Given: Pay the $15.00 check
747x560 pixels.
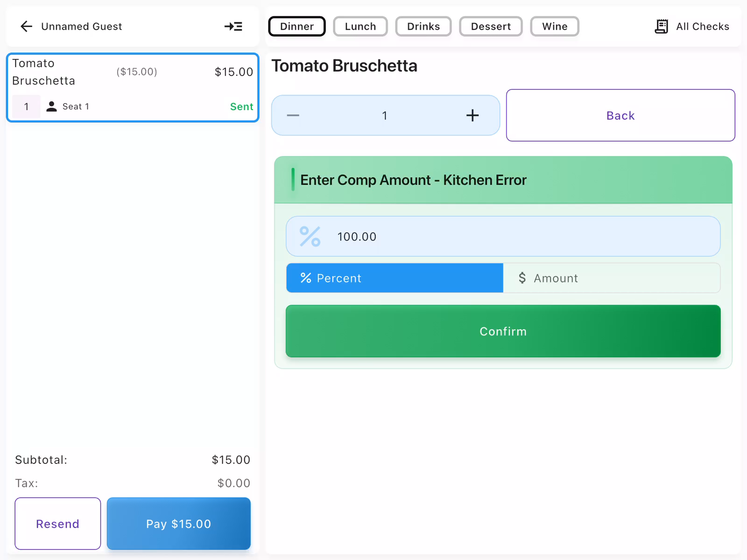Looking at the screenshot, I should (x=179, y=524).
